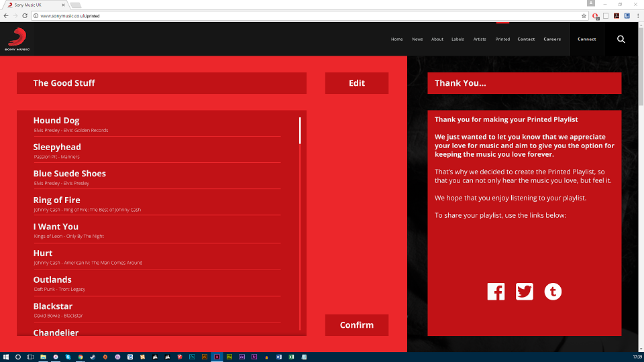644x362 pixels.
Task: Select the Ring of Fire track
Action: (157, 204)
